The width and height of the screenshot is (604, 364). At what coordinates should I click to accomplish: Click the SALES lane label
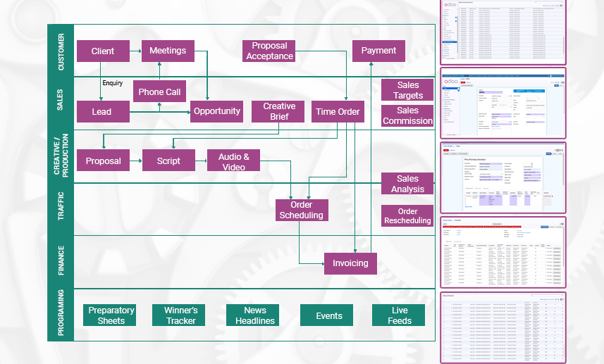tap(60, 100)
